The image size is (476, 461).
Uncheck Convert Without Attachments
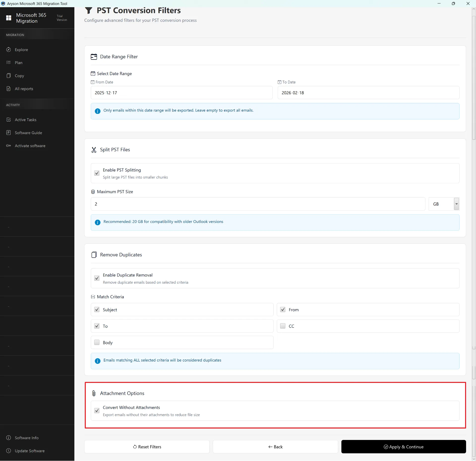point(96,411)
